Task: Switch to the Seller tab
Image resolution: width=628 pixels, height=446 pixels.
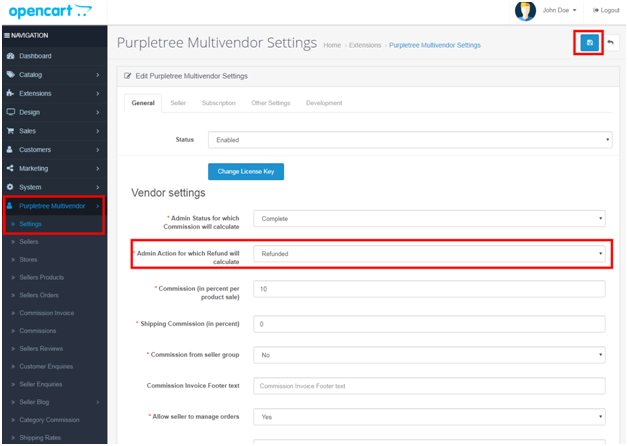Action: pos(178,103)
